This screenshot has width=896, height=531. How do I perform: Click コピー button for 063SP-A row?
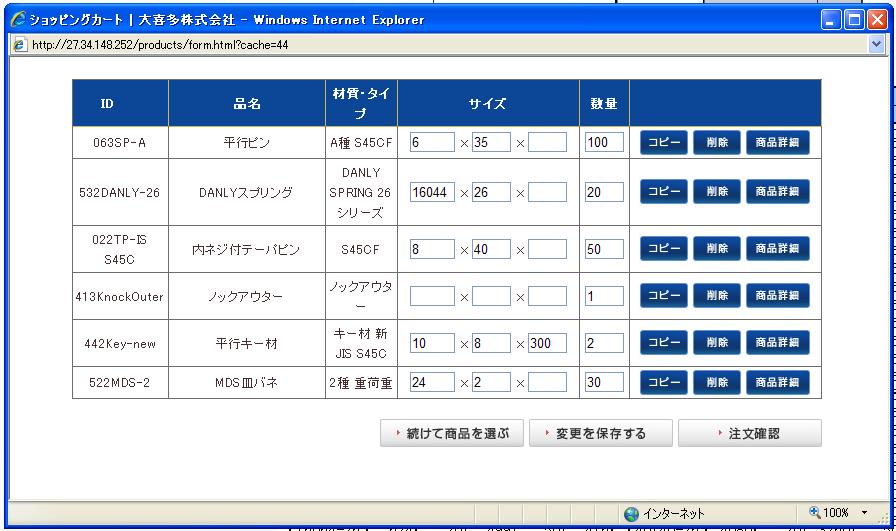(x=664, y=142)
